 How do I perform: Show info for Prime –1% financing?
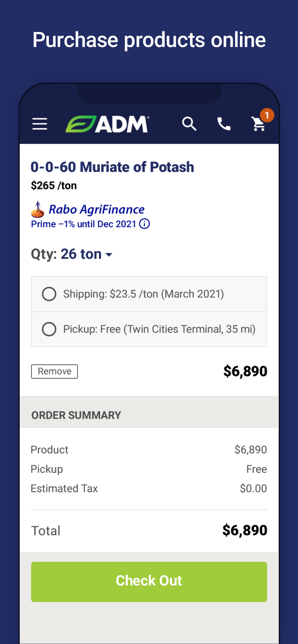click(x=144, y=224)
